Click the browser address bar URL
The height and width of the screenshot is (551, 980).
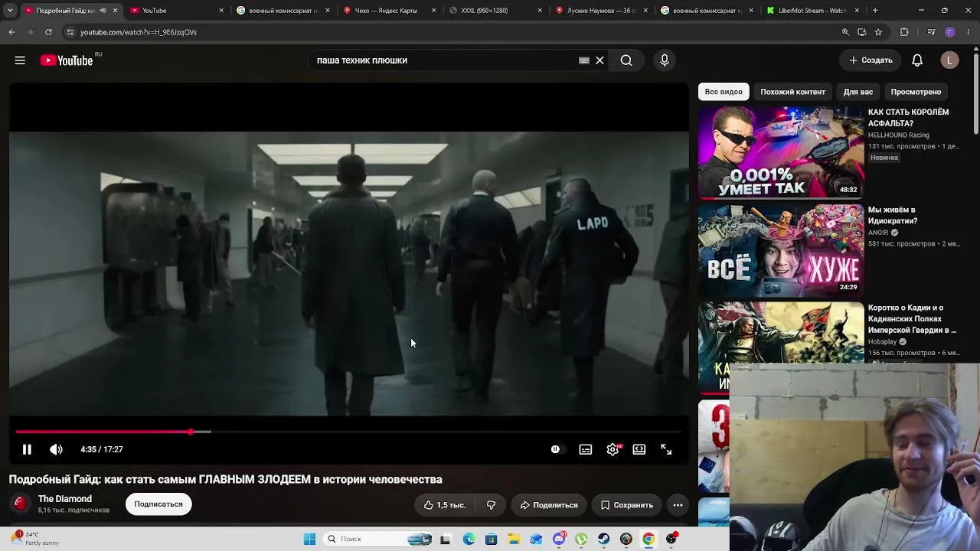coord(139,32)
